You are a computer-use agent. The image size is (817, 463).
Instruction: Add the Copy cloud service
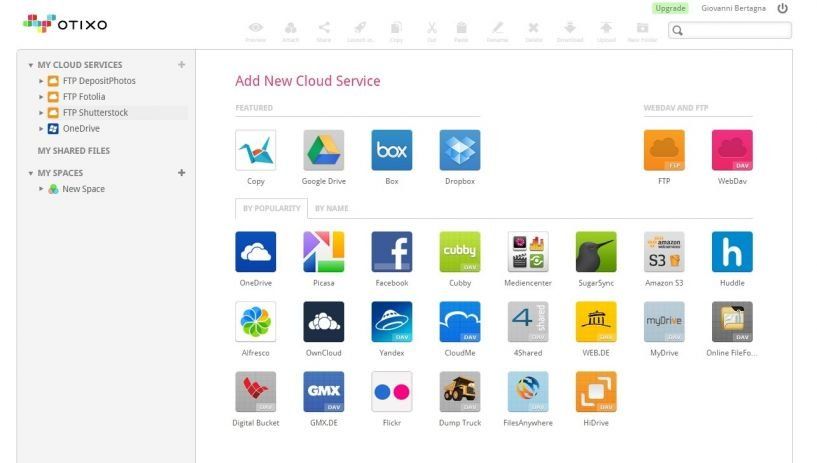coord(255,150)
